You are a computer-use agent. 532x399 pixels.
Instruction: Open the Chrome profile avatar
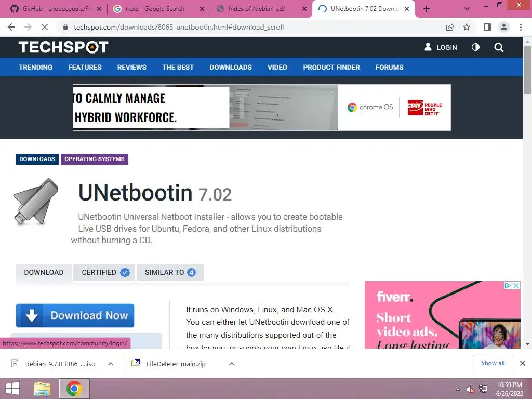coord(504,27)
